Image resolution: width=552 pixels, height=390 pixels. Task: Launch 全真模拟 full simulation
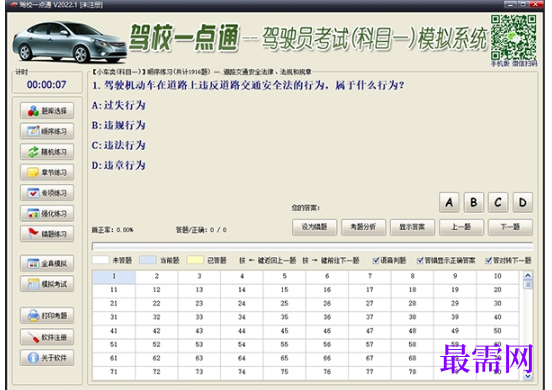click(47, 263)
